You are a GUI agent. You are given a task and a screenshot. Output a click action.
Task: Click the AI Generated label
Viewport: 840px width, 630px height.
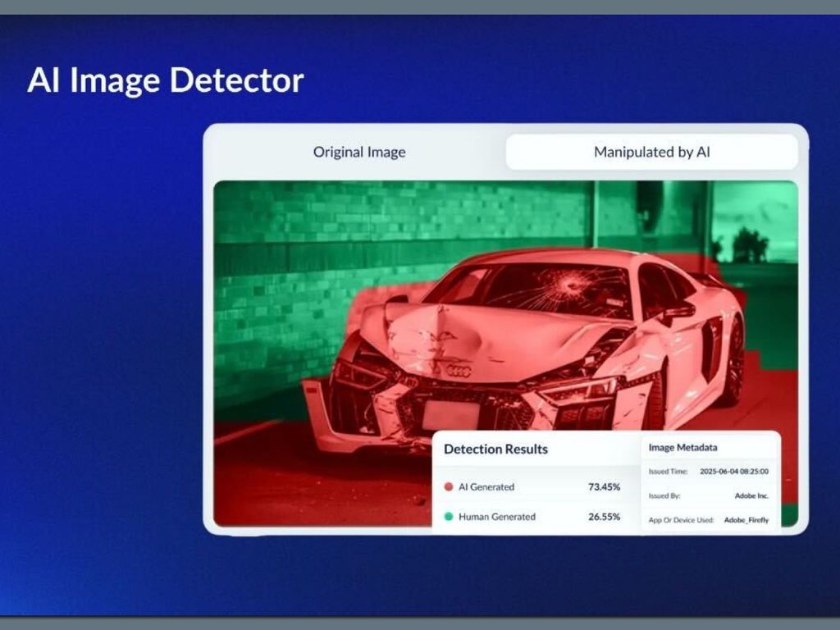coord(486,487)
